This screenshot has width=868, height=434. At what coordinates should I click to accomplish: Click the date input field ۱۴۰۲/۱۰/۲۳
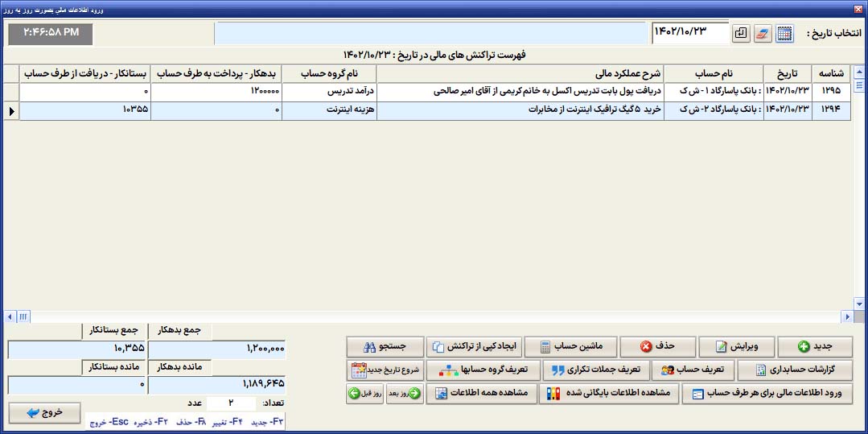690,33
